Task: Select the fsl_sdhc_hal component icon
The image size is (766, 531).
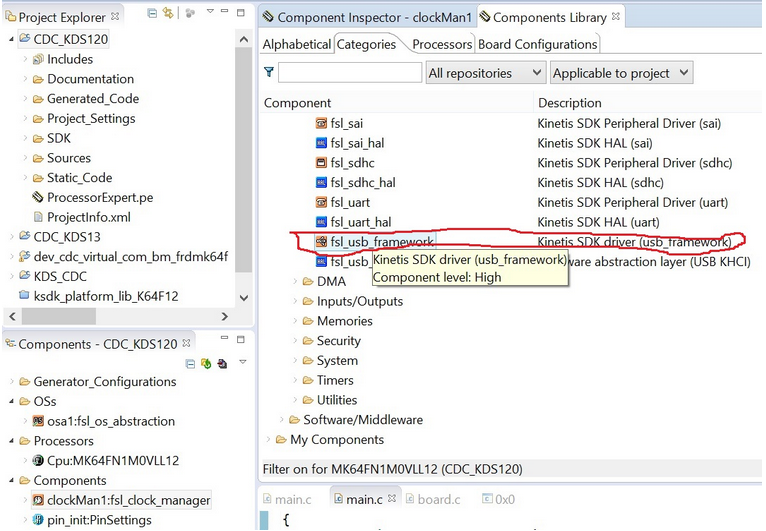Action: tap(321, 183)
